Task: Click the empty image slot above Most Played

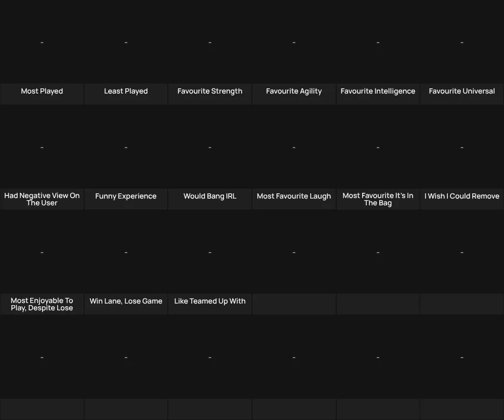Action: (x=42, y=42)
